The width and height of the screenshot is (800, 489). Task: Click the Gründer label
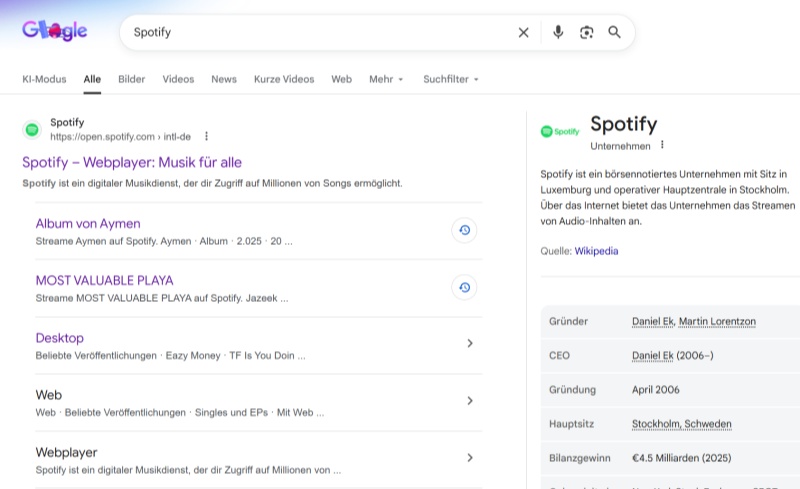pyautogui.click(x=568, y=322)
